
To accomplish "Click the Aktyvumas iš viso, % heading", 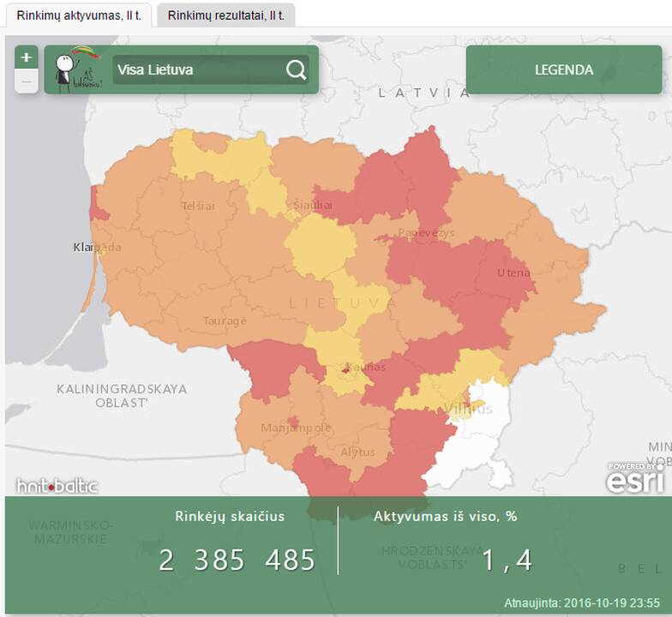I will pos(446,516).
